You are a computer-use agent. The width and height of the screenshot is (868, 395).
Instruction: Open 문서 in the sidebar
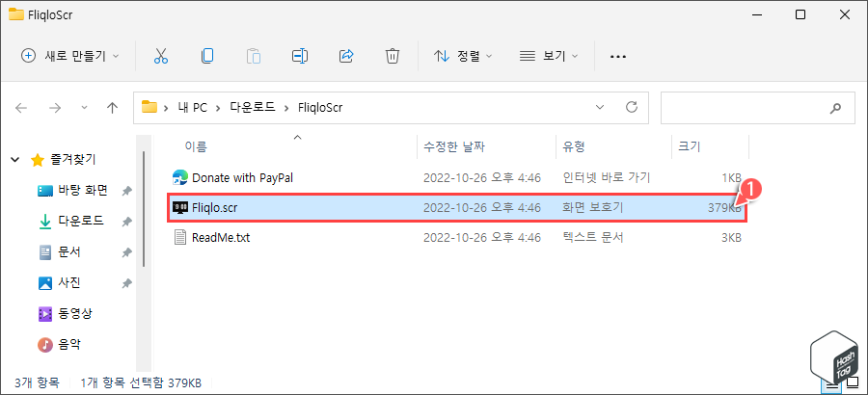click(69, 252)
